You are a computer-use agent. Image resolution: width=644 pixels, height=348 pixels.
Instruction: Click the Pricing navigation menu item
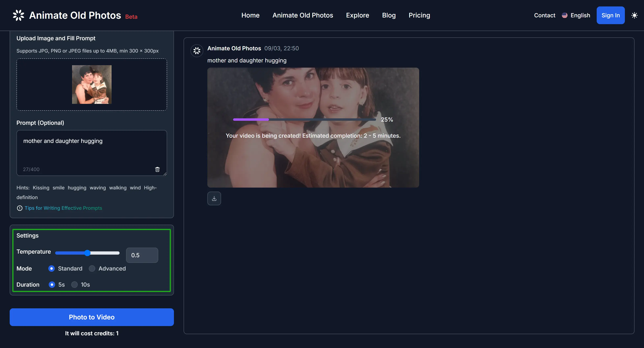pos(420,15)
